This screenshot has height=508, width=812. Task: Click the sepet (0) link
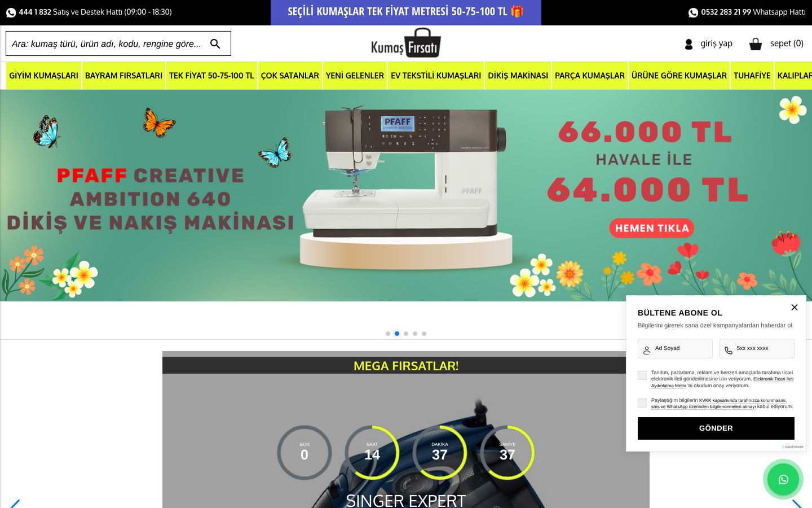click(787, 43)
